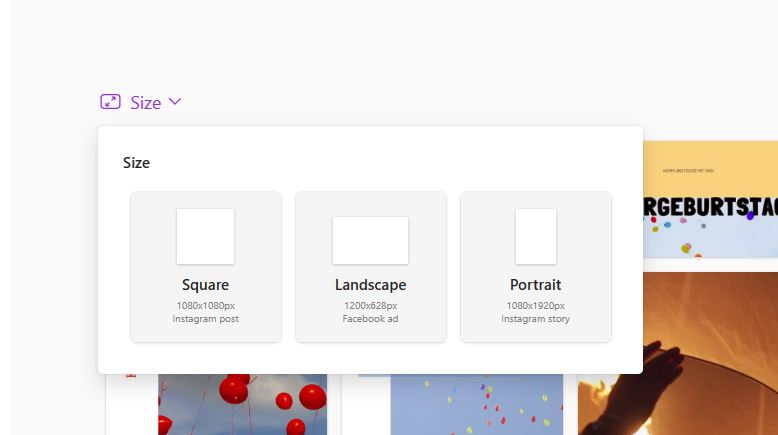Click the 'Instagram story' caption text
Screen dimensions: 778x435
[535, 319]
